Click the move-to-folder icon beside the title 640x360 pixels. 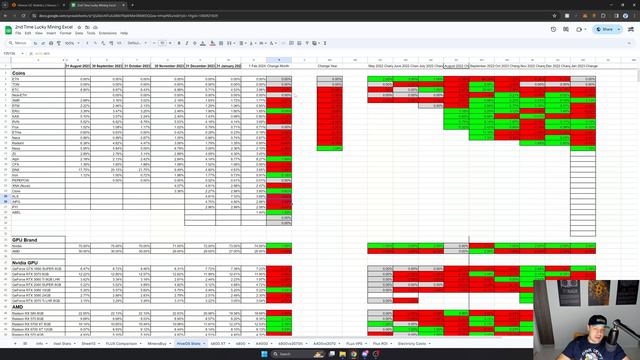coord(87,27)
